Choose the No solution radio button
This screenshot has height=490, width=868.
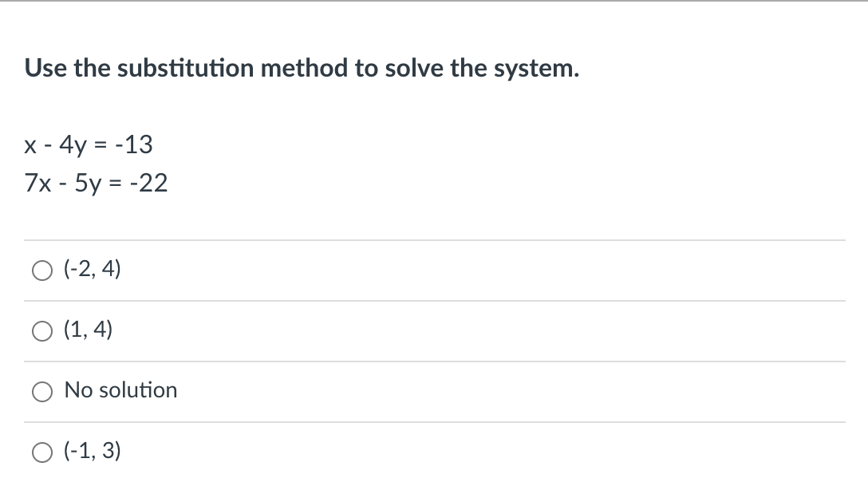pos(42,392)
